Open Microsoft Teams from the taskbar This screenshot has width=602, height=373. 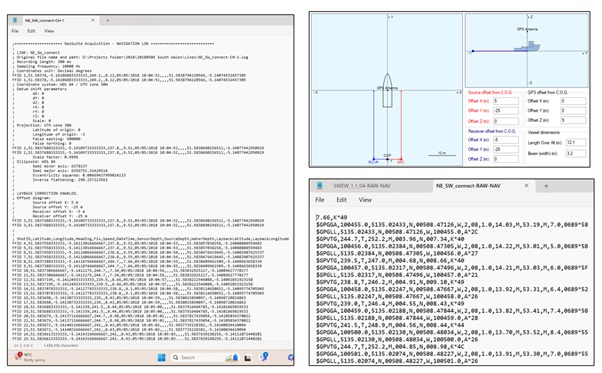264,357
